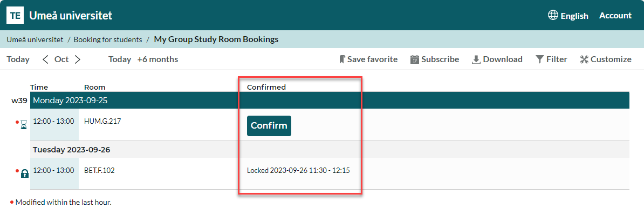The image size is (644, 214).
Task: Click the padlock icon beside BET.F.102 booking
Action: [25, 173]
